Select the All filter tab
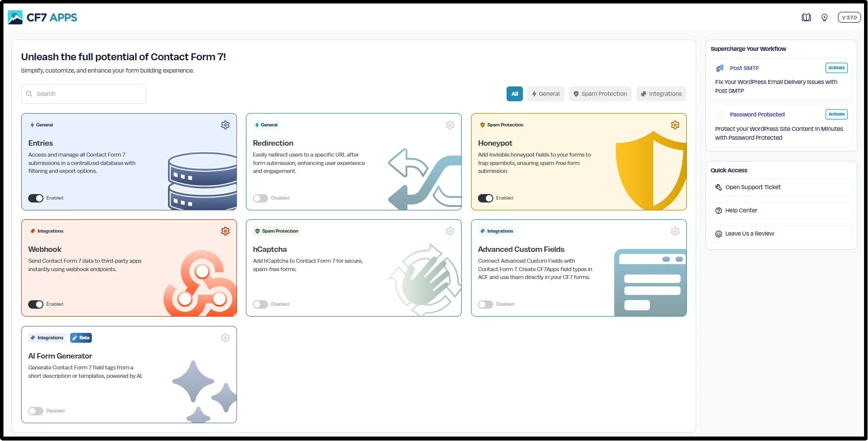This screenshot has width=868, height=441. [514, 94]
